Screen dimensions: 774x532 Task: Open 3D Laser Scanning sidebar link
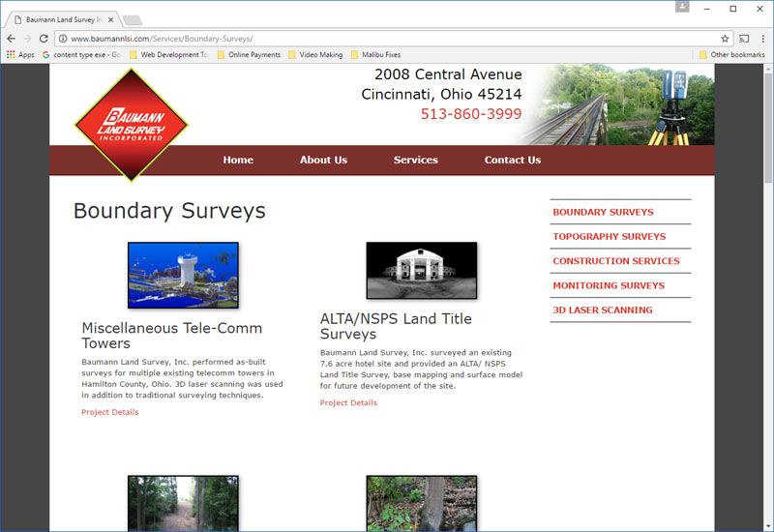(602, 310)
